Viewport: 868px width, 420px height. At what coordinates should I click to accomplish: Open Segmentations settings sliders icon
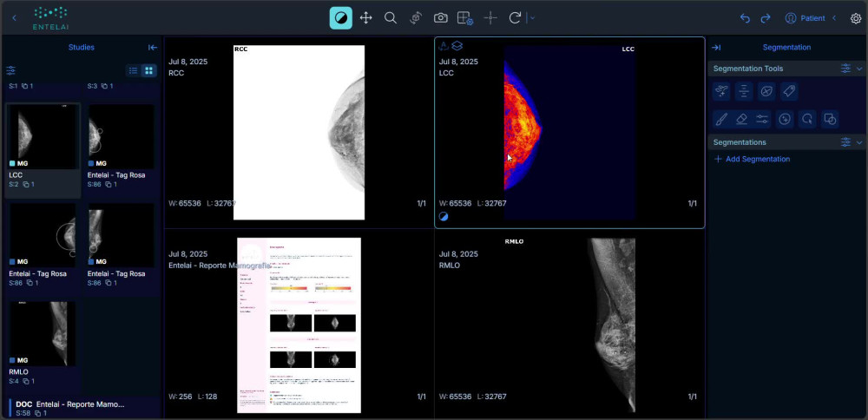(x=845, y=142)
